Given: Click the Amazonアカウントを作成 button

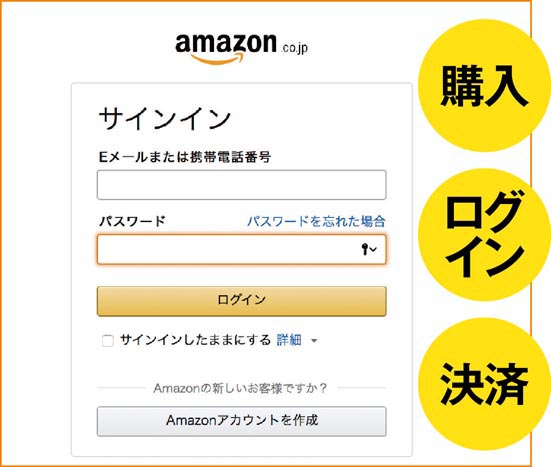Looking at the screenshot, I should [x=242, y=421].
